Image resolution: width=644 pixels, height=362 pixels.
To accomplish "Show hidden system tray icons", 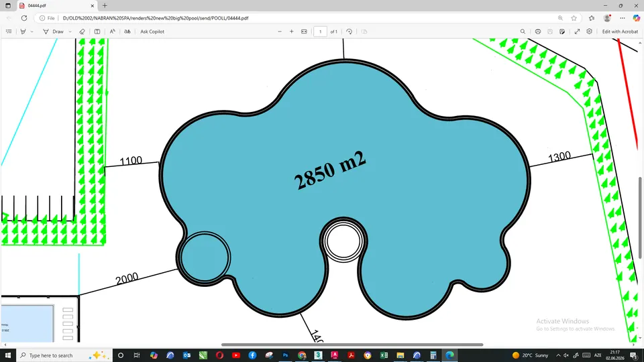I will coord(557,355).
